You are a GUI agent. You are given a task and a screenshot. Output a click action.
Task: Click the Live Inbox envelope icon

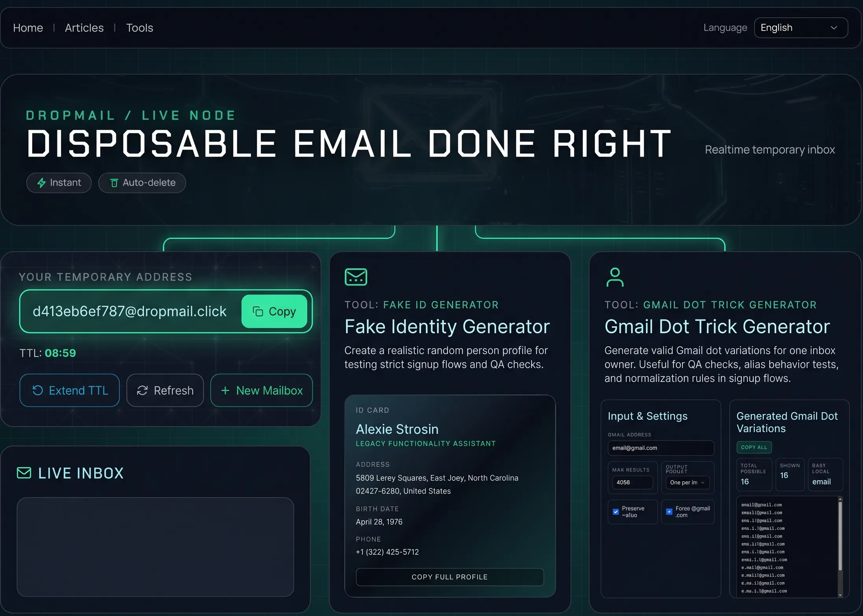coord(24,473)
